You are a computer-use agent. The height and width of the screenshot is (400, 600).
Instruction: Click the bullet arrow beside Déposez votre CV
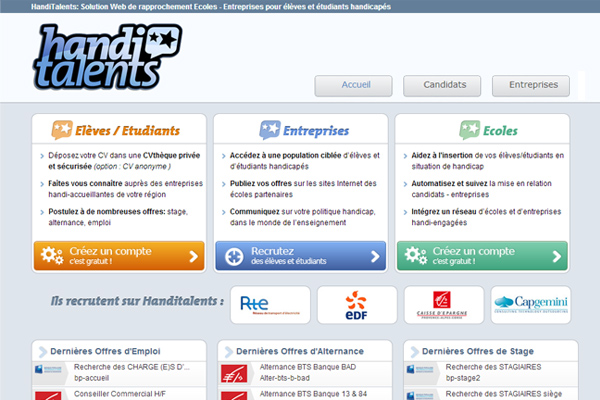point(42,156)
